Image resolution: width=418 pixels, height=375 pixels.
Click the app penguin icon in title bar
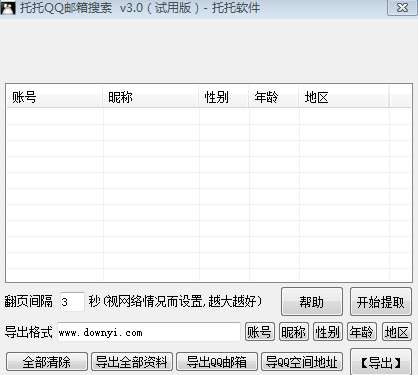coord(7,8)
